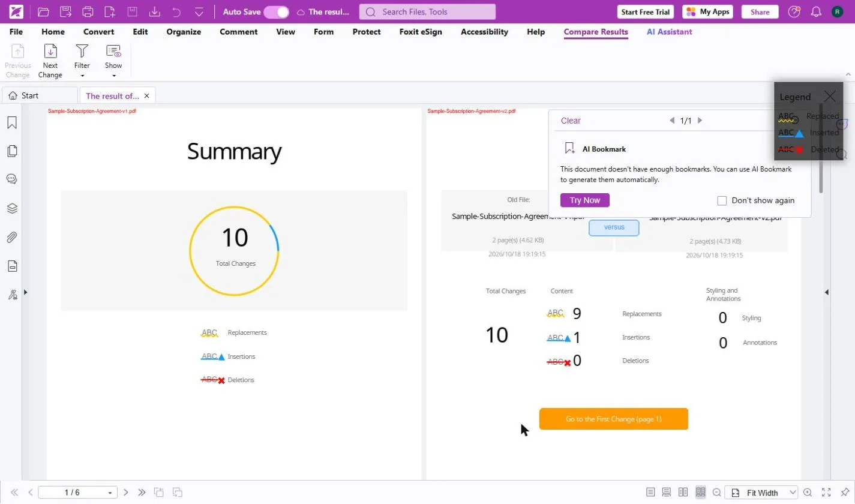Open the Attachments paperclip panel

click(x=12, y=237)
